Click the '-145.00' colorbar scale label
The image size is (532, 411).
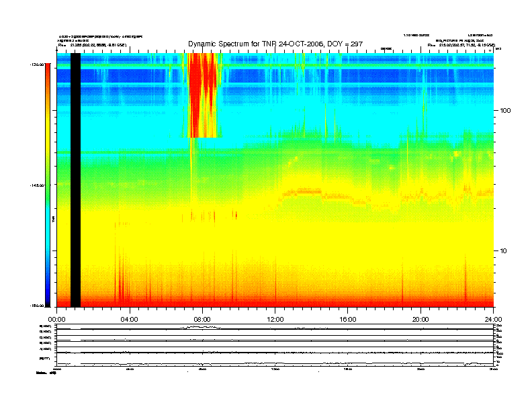(37, 185)
